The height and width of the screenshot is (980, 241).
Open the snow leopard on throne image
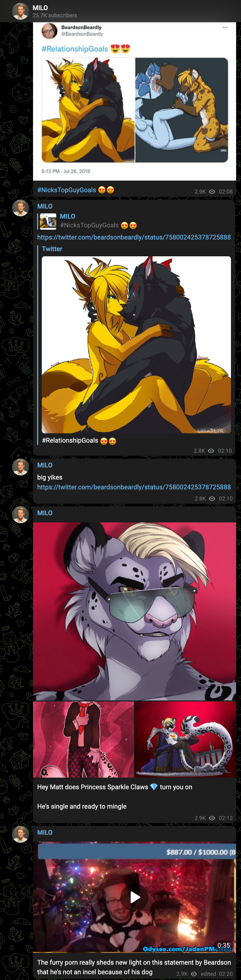tap(186, 739)
